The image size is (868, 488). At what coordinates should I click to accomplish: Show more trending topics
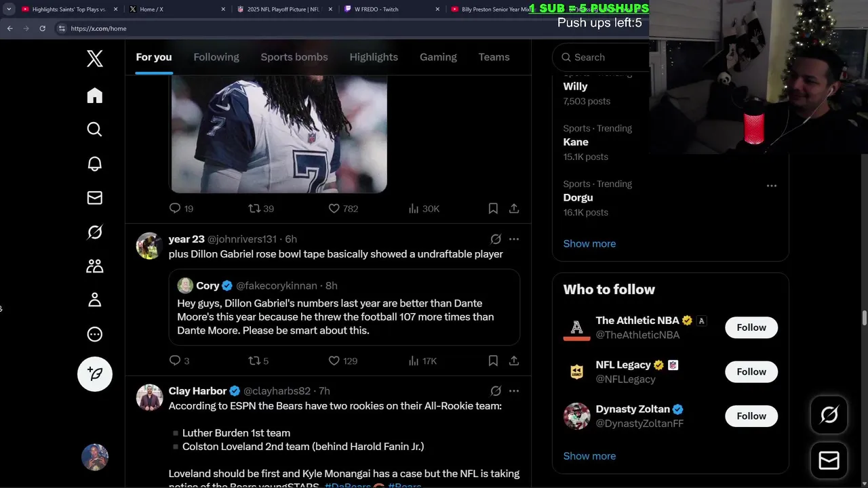coord(589,243)
